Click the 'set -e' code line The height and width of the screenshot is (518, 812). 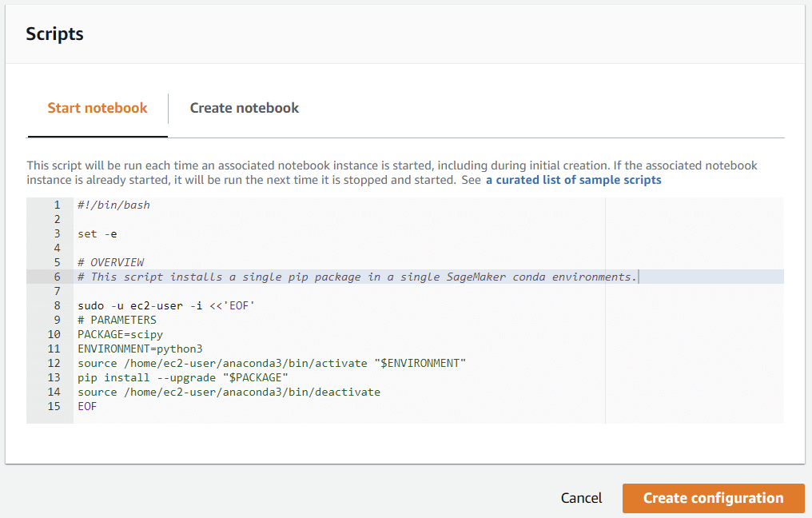tap(98, 233)
